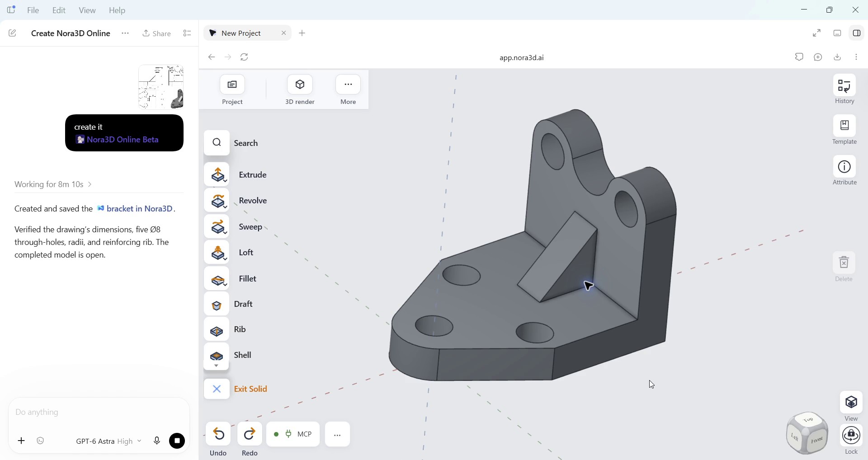The width and height of the screenshot is (868, 460).
Task: Open the bottom toolbar overflow menu
Action: pos(338,434)
